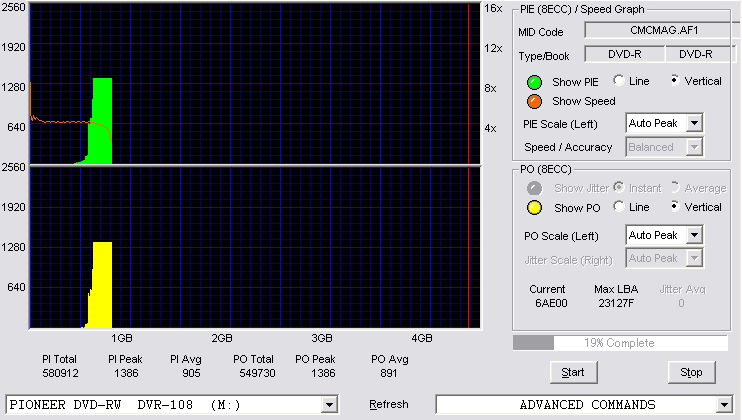742x420 pixels.
Task: Open PO Scale (Left) dropdown
Action: coord(694,235)
